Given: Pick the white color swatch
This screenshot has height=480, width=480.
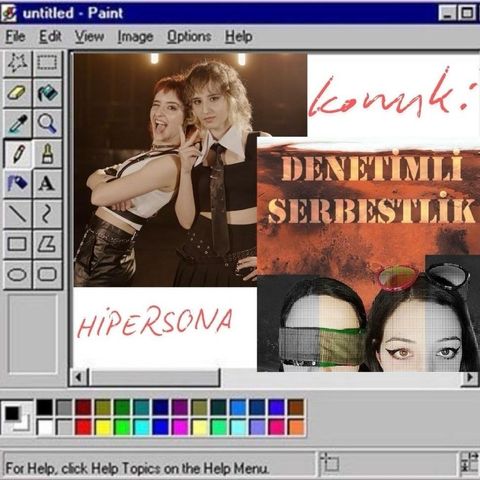Looking at the screenshot, I should 45,427.
